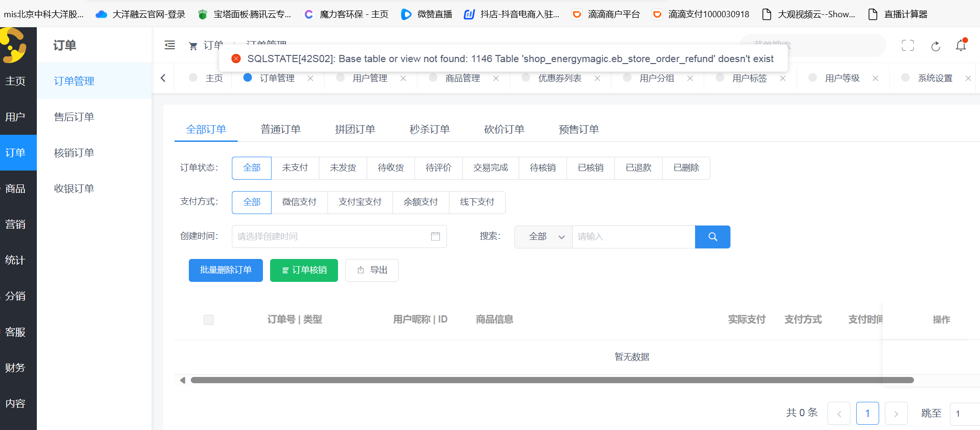Viewport: 980px width, 430px height.
Task: Toggle fullscreen mode icon
Action: 908,45
